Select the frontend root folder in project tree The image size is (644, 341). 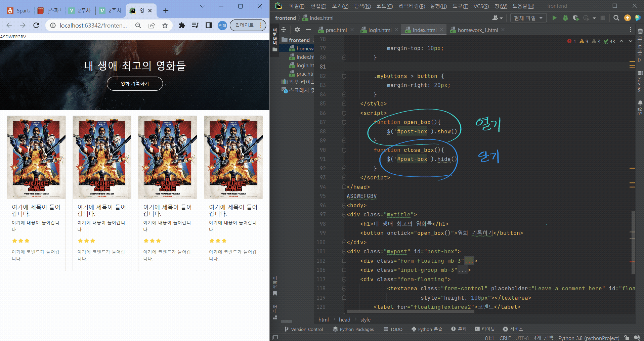pos(296,40)
